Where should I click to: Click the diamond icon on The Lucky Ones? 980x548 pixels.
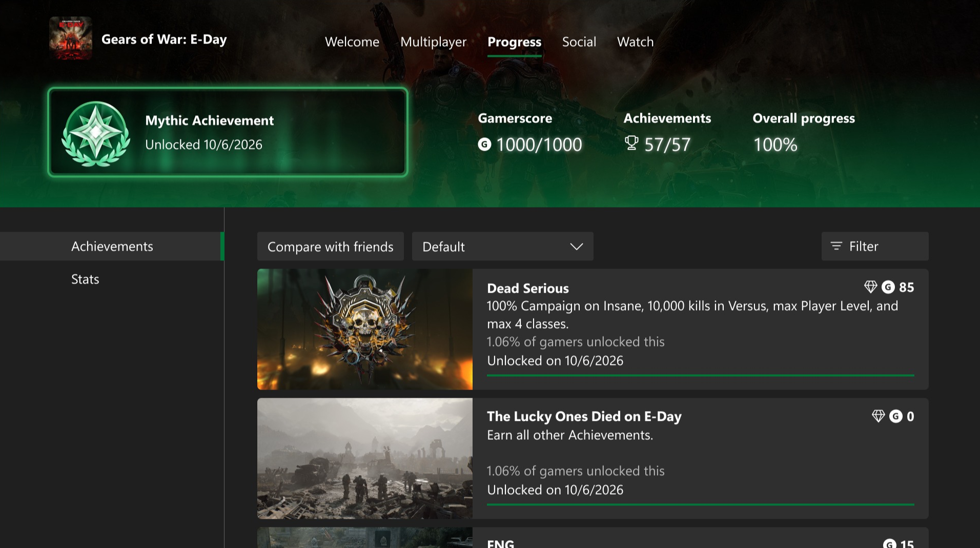[x=878, y=416]
